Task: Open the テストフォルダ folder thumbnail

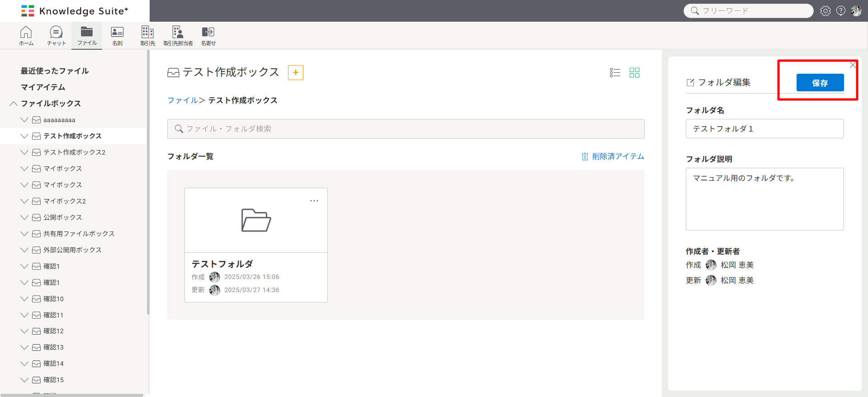Action: 256,220
